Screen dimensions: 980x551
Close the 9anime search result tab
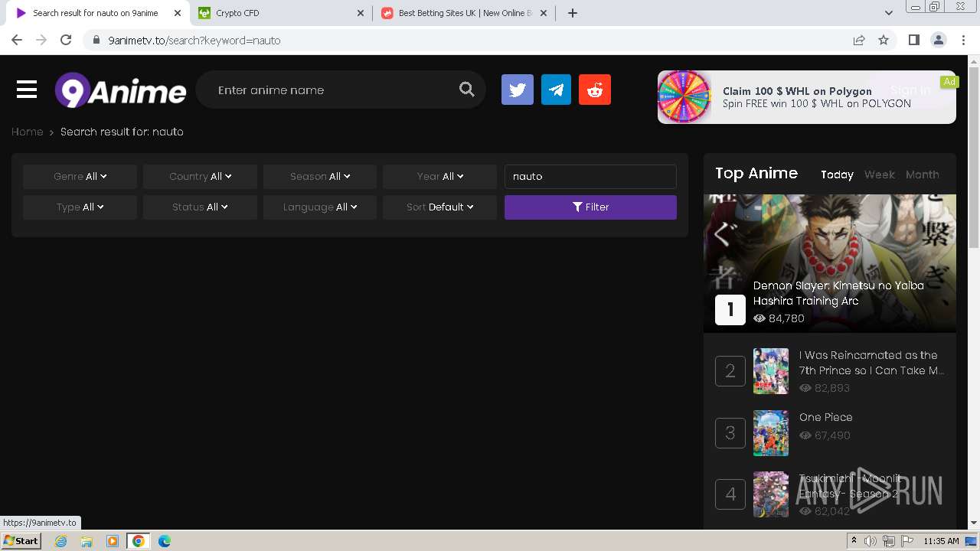click(x=178, y=13)
